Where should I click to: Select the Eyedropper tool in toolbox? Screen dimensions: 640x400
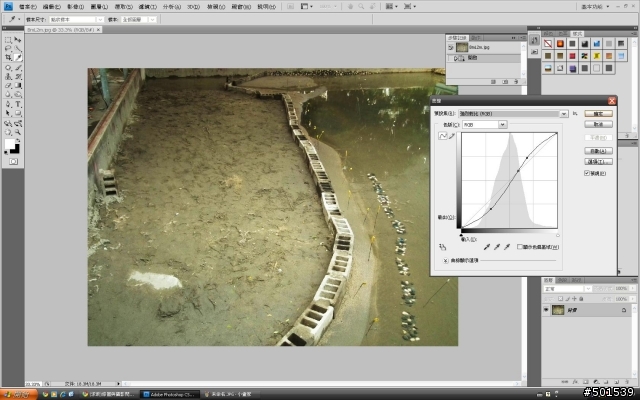click(18, 58)
